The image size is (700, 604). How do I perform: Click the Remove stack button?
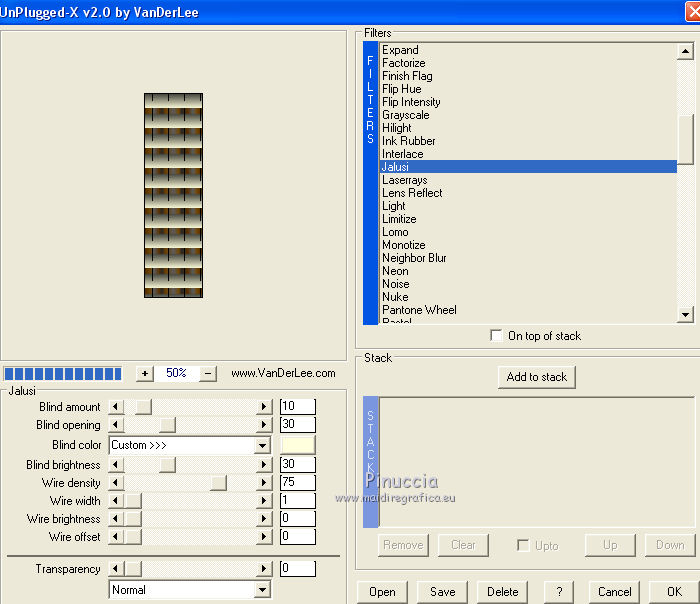[x=403, y=545]
